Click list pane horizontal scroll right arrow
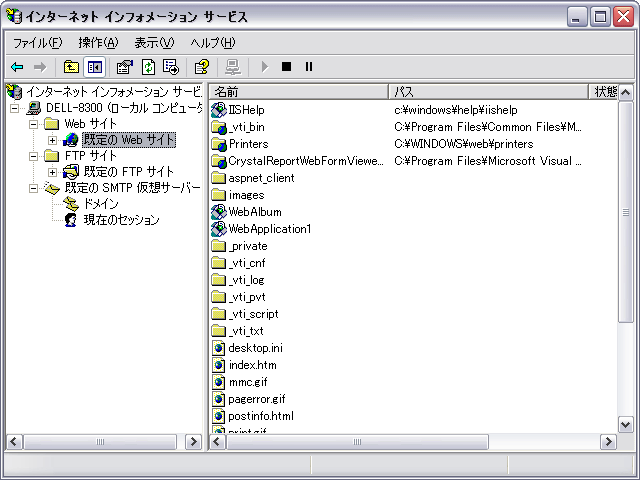This screenshot has width=640, height=480. coord(609,442)
